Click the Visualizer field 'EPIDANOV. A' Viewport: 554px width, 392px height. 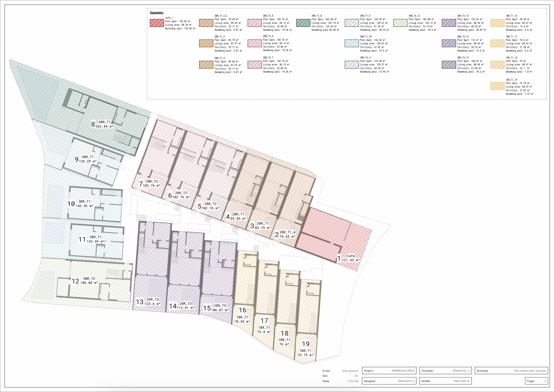445,371
